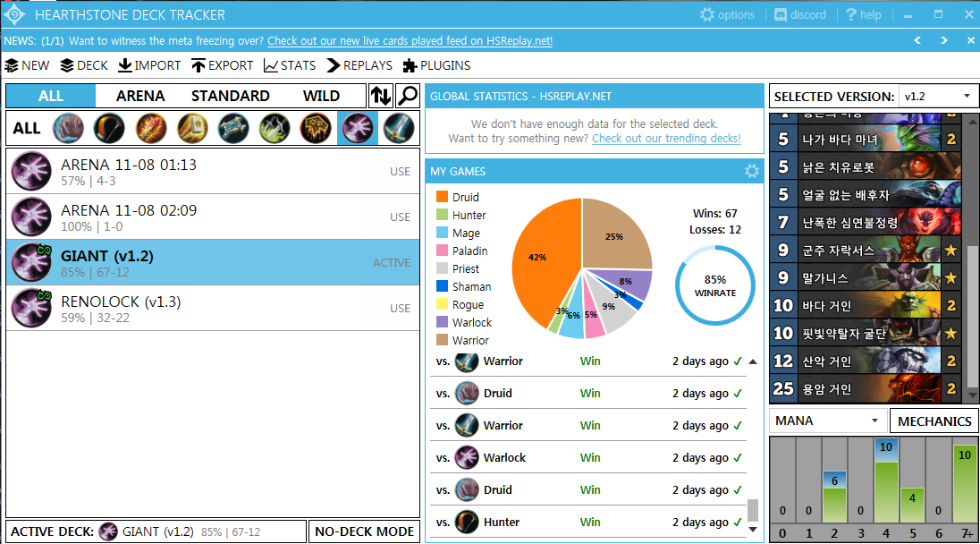
Task: Filter decks by Mage class icon
Action: (x=150, y=128)
